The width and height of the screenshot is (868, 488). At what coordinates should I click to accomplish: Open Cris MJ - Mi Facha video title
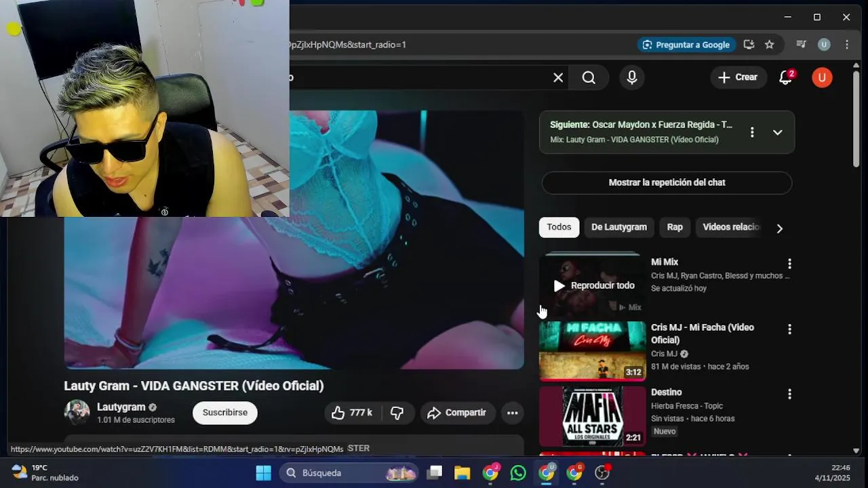[x=703, y=333]
